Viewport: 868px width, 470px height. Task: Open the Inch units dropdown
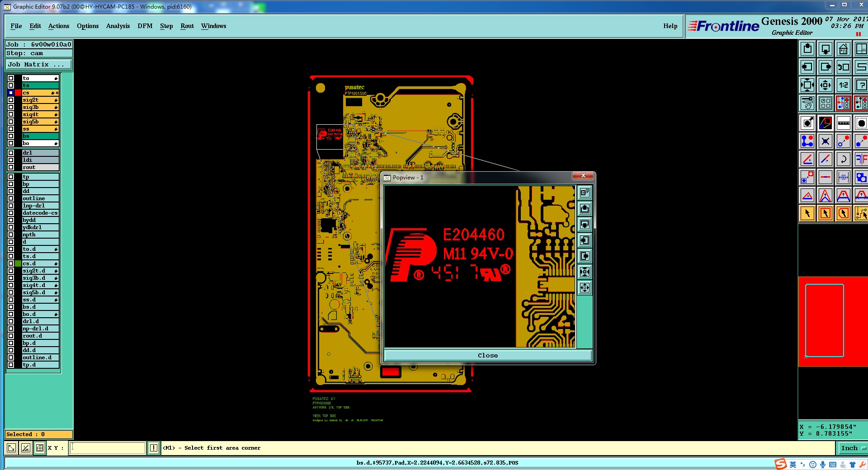(x=853, y=448)
